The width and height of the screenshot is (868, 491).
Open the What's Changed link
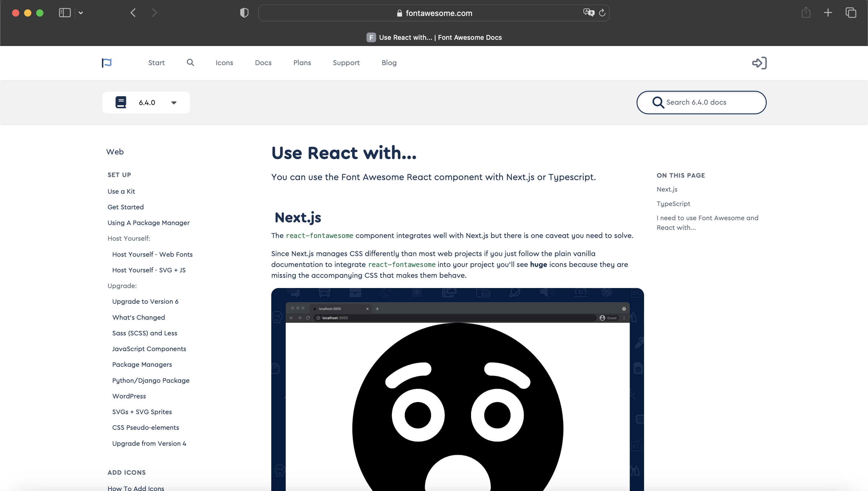click(x=139, y=317)
